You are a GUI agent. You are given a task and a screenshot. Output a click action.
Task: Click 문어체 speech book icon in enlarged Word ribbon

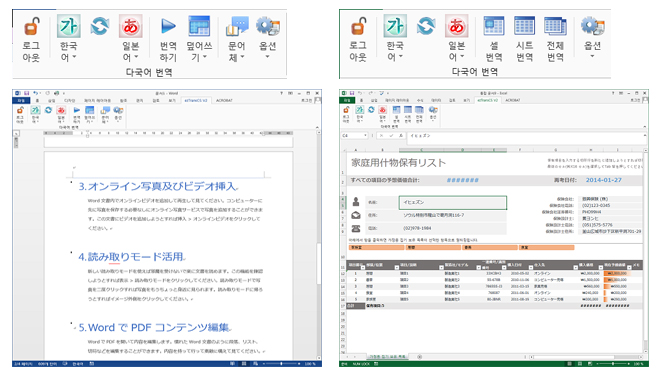[237, 26]
